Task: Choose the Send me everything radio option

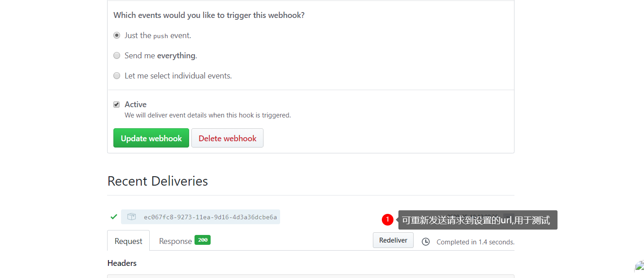Action: [x=117, y=56]
